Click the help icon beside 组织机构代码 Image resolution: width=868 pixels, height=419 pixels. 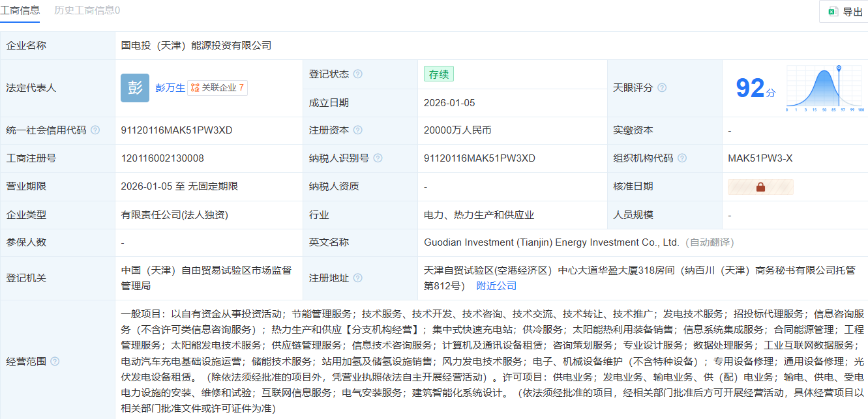point(683,158)
